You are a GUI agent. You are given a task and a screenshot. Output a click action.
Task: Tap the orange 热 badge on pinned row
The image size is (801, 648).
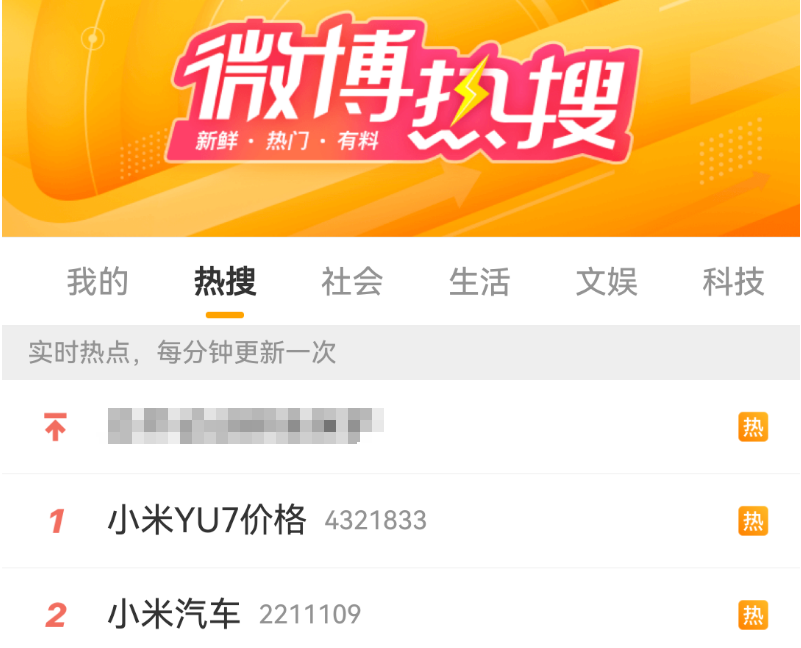[753, 427]
